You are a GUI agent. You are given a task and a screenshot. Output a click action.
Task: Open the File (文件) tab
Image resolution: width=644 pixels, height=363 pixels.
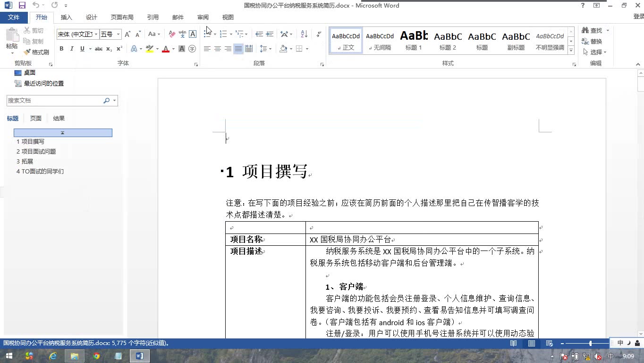[x=14, y=17]
